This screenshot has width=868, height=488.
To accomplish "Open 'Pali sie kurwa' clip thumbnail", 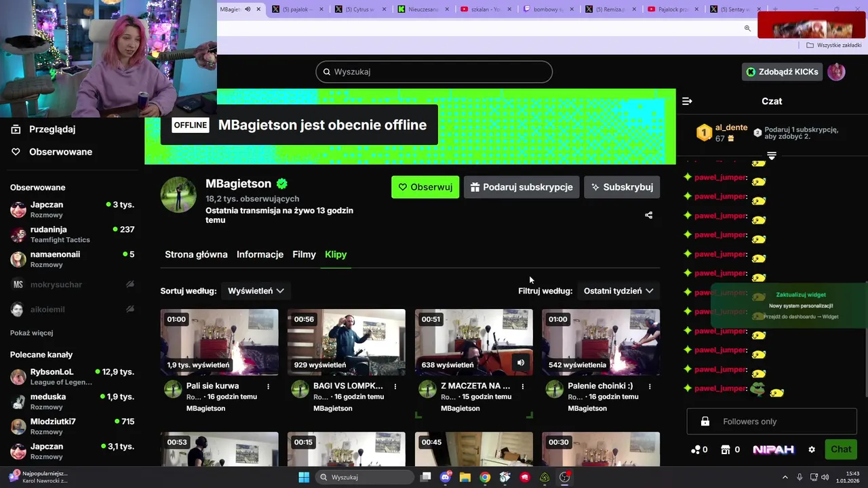I will coord(219,342).
